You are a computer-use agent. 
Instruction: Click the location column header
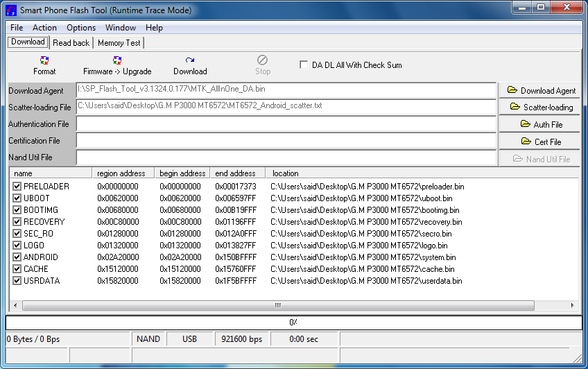[422, 173]
